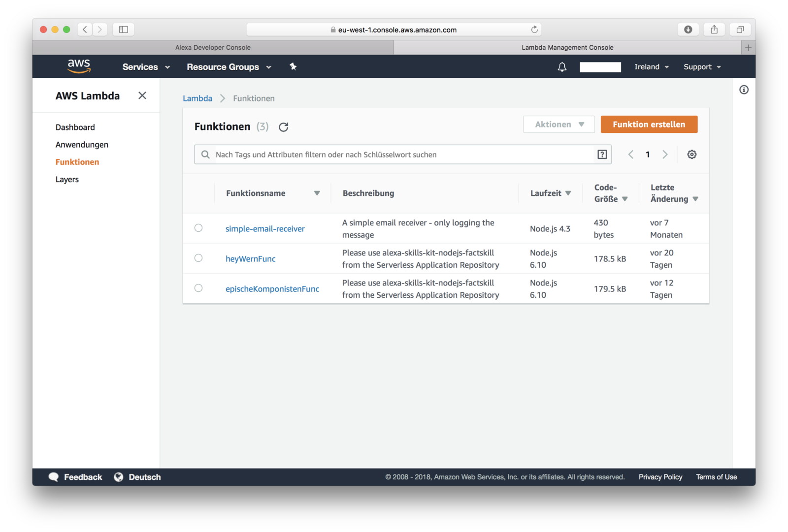Go to next results page
The width and height of the screenshot is (788, 532).
pyautogui.click(x=665, y=155)
